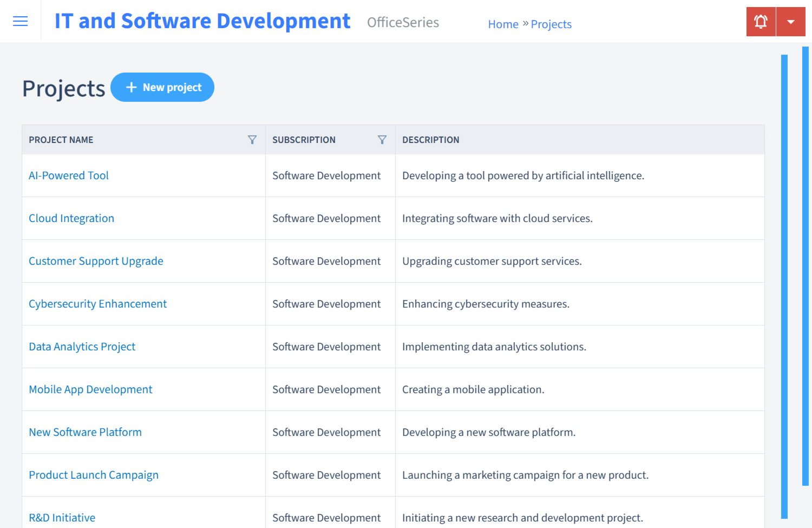Expand the dropdown next to the notification bell
Viewport: 812px width, 528px height.
[791, 21]
